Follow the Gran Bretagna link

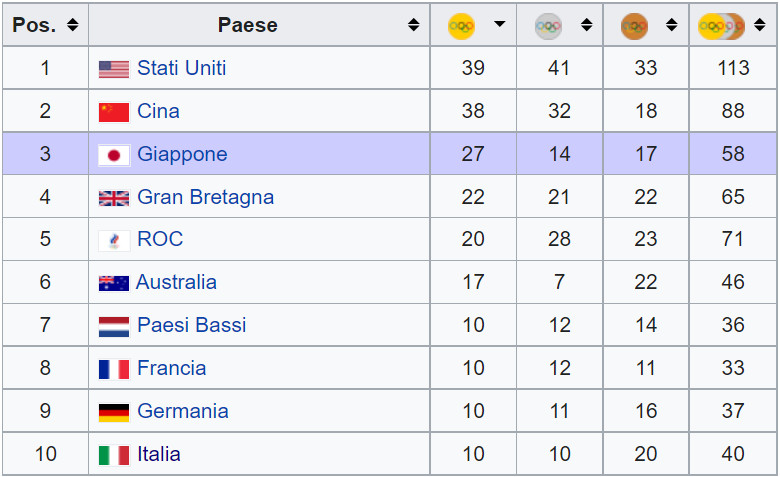(x=205, y=197)
